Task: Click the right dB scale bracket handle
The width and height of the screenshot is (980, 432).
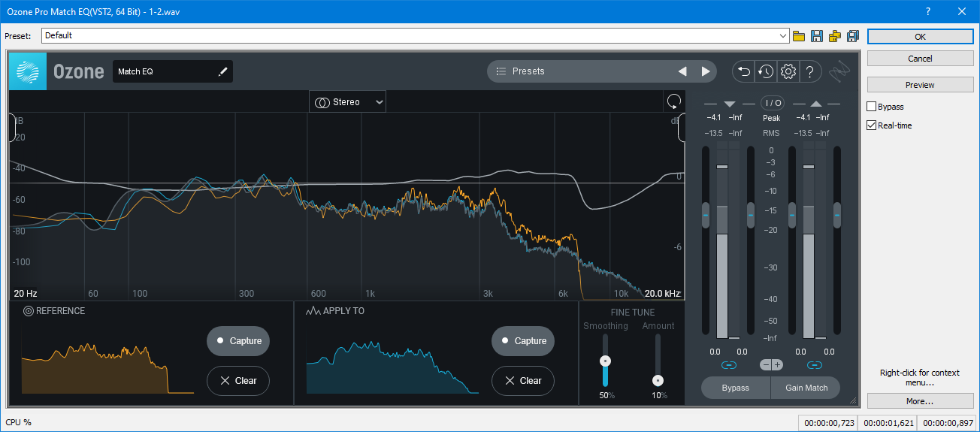Action: click(681, 128)
